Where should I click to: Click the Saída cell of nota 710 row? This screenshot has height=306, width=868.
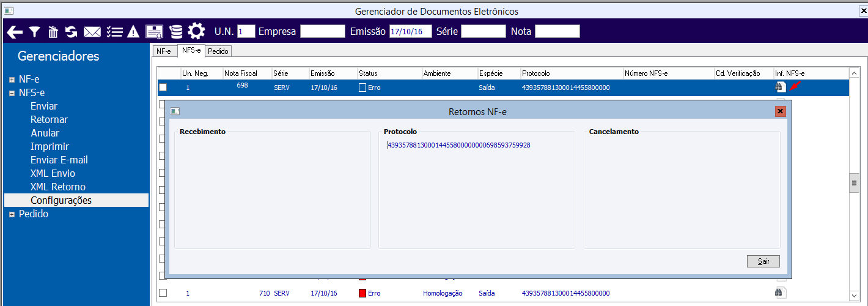[488, 293]
